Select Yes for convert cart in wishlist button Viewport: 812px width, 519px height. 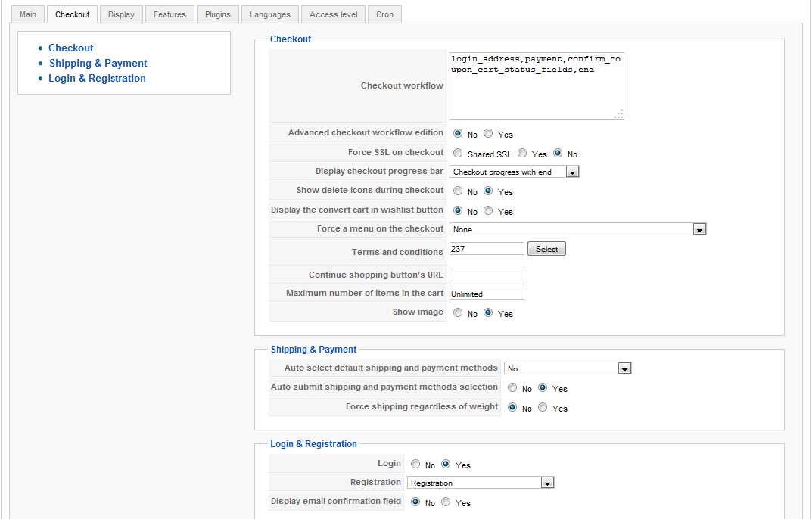(x=488, y=211)
